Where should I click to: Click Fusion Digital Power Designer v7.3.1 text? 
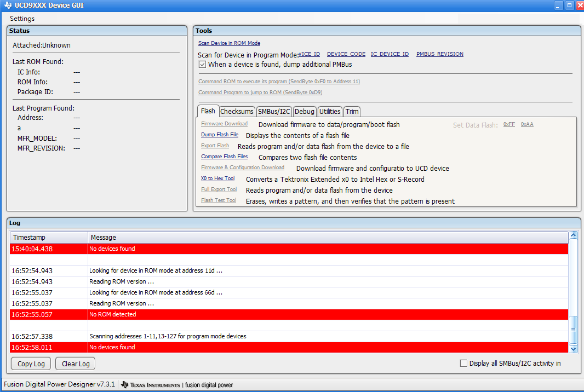(59, 384)
